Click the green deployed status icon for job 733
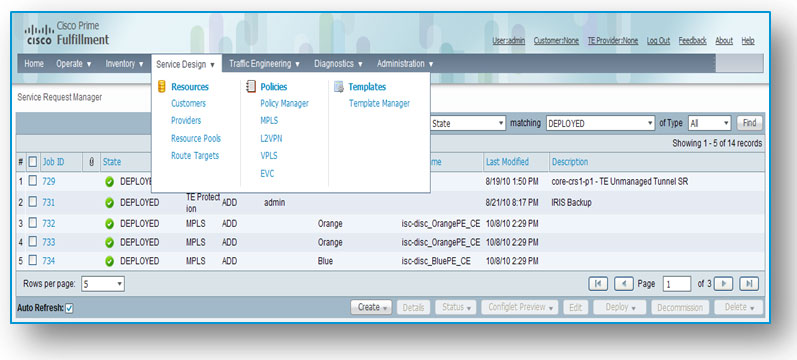This screenshot has height=360, width=797. point(109,243)
